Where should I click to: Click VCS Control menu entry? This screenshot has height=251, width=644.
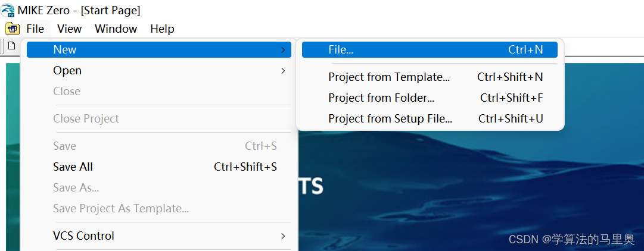click(x=83, y=236)
